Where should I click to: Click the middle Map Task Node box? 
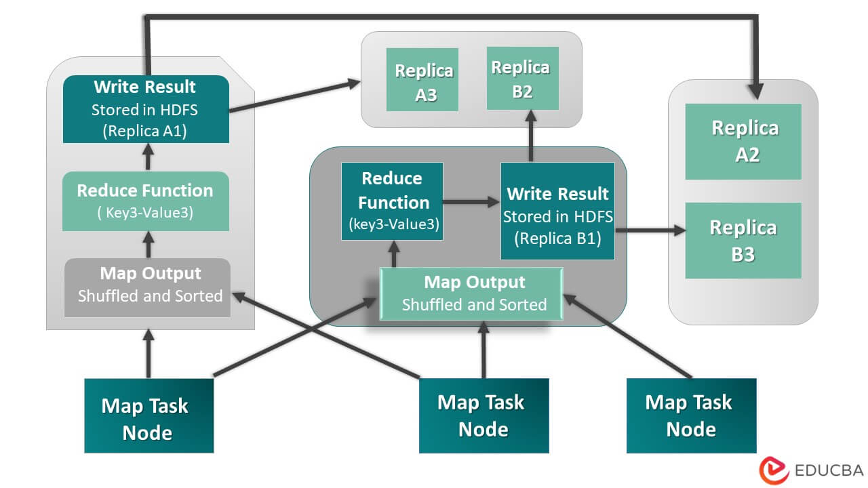pos(484,414)
